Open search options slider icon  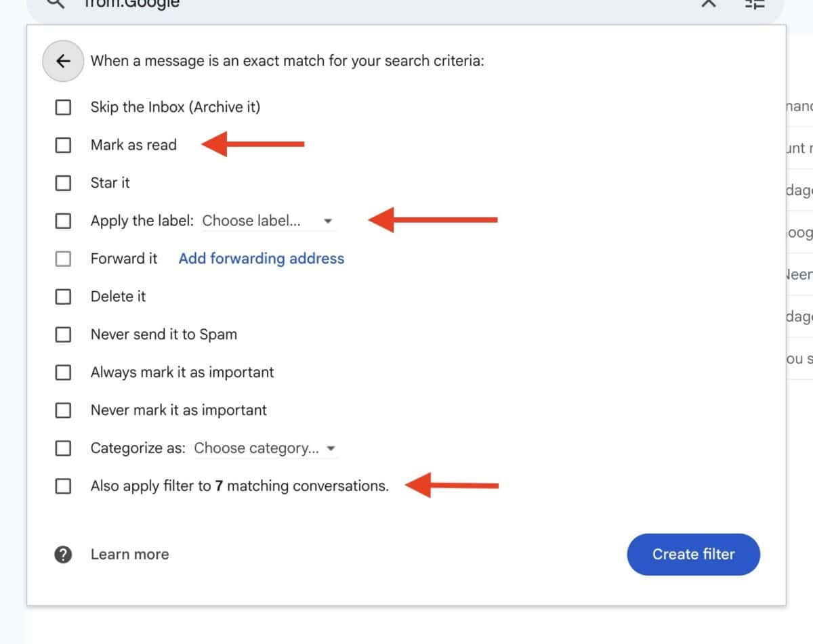coord(754,3)
